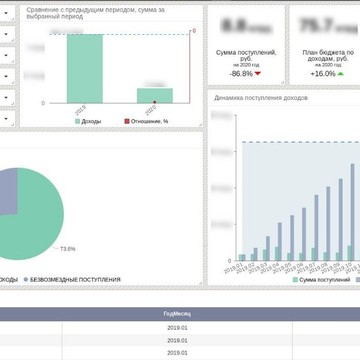
Task: Expand the fourth filter dropdown from top
Action: pos(6,76)
